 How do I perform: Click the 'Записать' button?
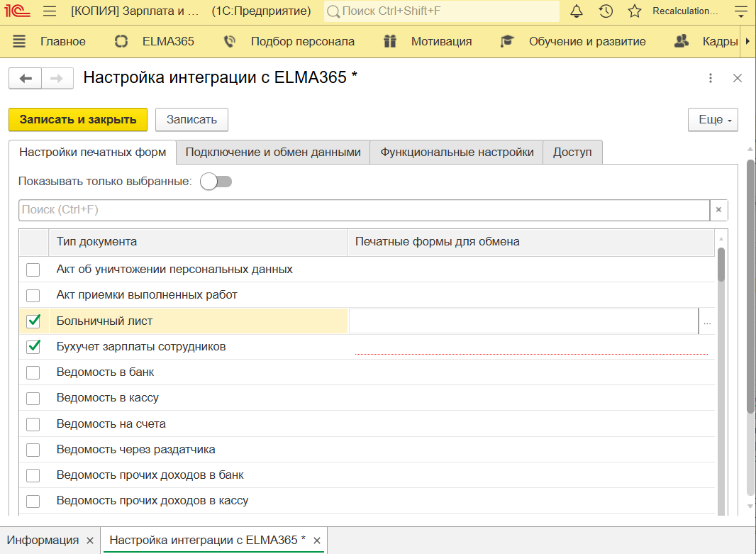[191, 120]
